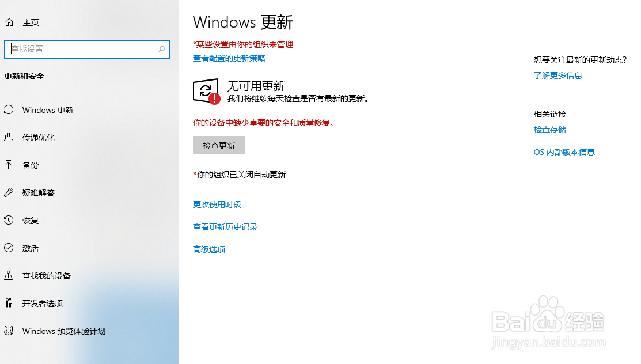Click the search magnifier icon
Screen dimensions: 641x364
point(161,50)
